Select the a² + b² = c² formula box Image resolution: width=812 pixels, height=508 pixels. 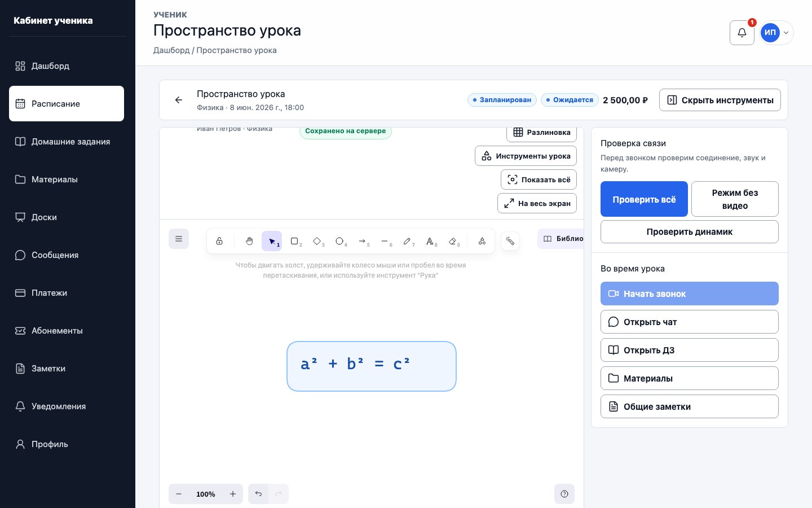tap(372, 366)
